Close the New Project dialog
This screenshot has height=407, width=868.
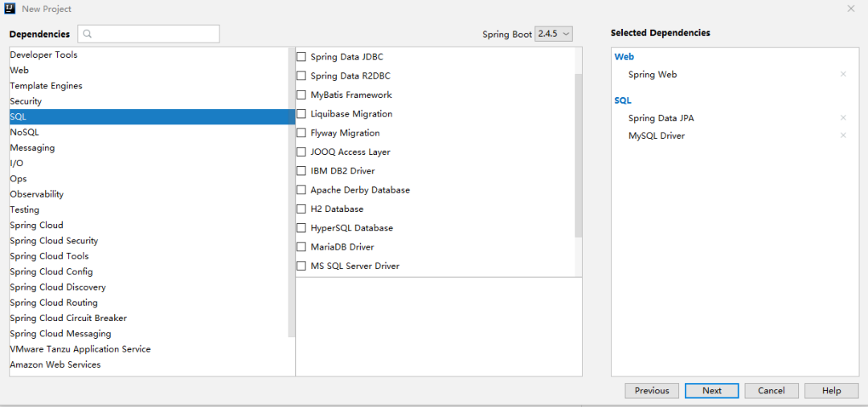851,9
